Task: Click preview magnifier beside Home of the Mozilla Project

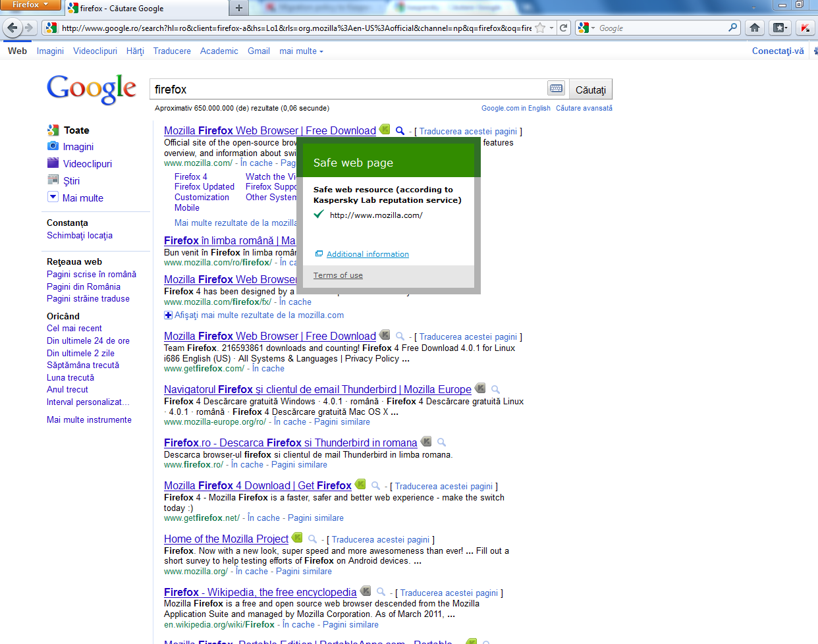Action: click(312, 539)
